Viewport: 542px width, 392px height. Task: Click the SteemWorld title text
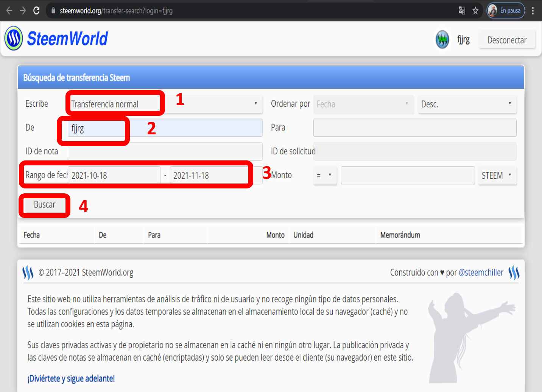(x=67, y=39)
